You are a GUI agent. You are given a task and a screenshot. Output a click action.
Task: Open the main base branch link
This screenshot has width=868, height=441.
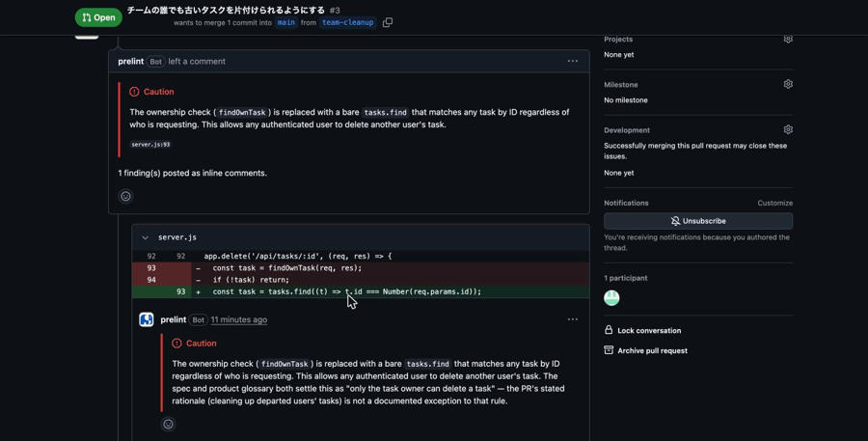tap(286, 23)
